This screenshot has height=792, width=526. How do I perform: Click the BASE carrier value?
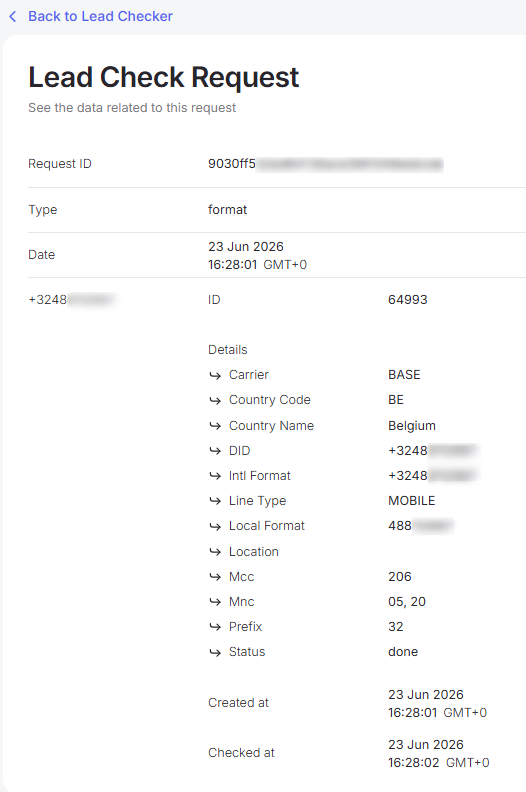tap(404, 375)
